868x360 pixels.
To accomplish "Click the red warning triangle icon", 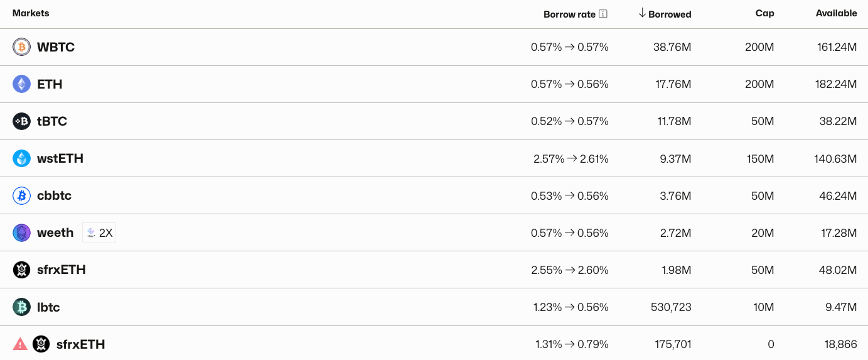I will (20, 344).
